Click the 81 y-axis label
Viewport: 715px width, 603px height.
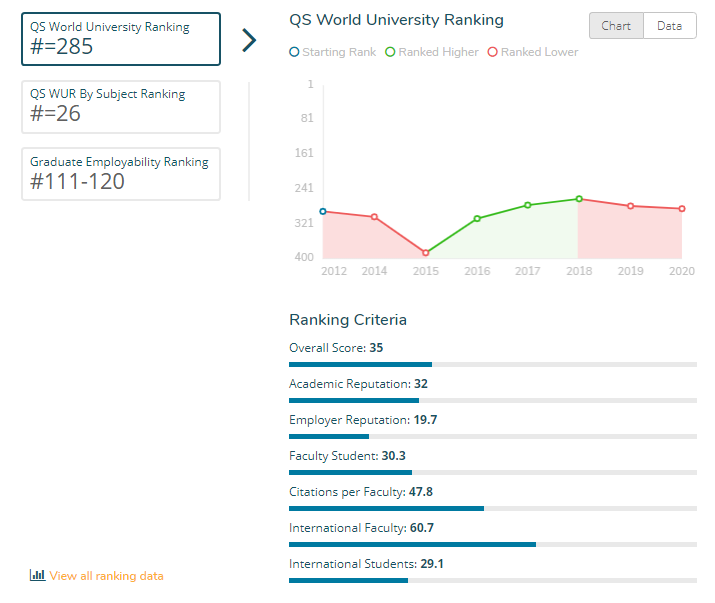[x=307, y=118]
